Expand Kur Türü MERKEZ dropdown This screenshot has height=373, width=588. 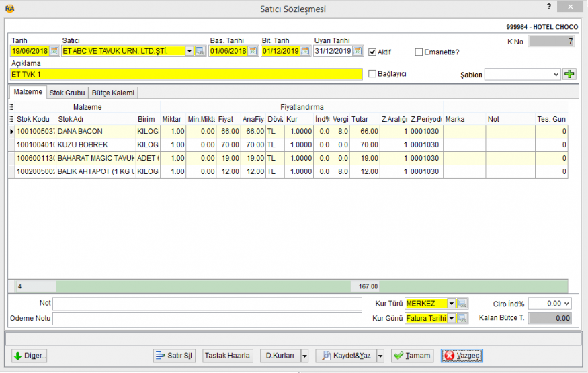pyautogui.click(x=452, y=303)
